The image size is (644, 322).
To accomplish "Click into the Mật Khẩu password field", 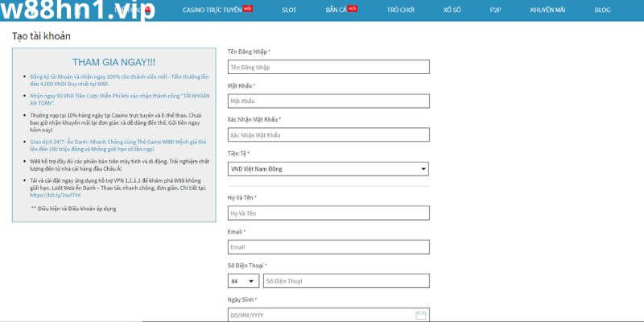I will tap(328, 101).
